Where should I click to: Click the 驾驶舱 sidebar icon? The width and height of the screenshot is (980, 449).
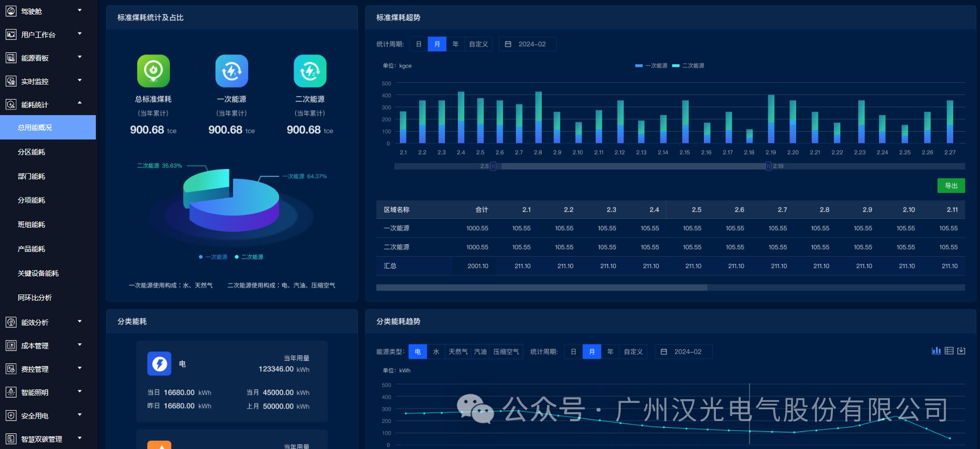11,11
